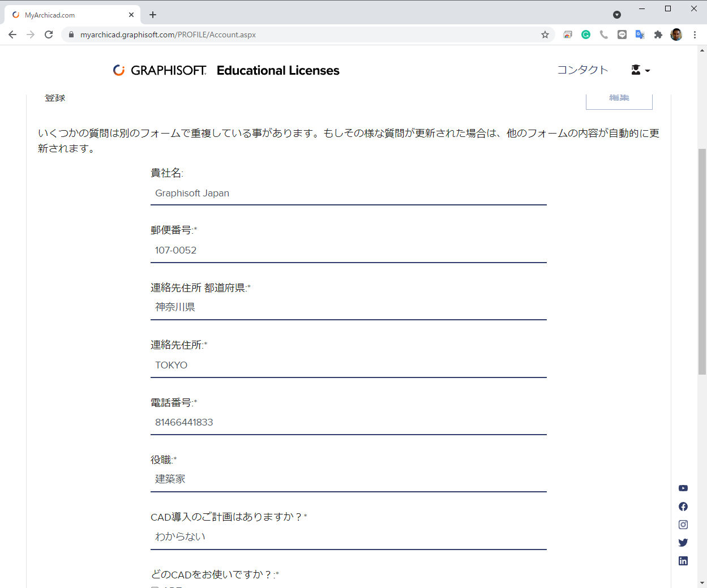
Task: Open the Chrome three-dot menu
Action: (x=695, y=35)
